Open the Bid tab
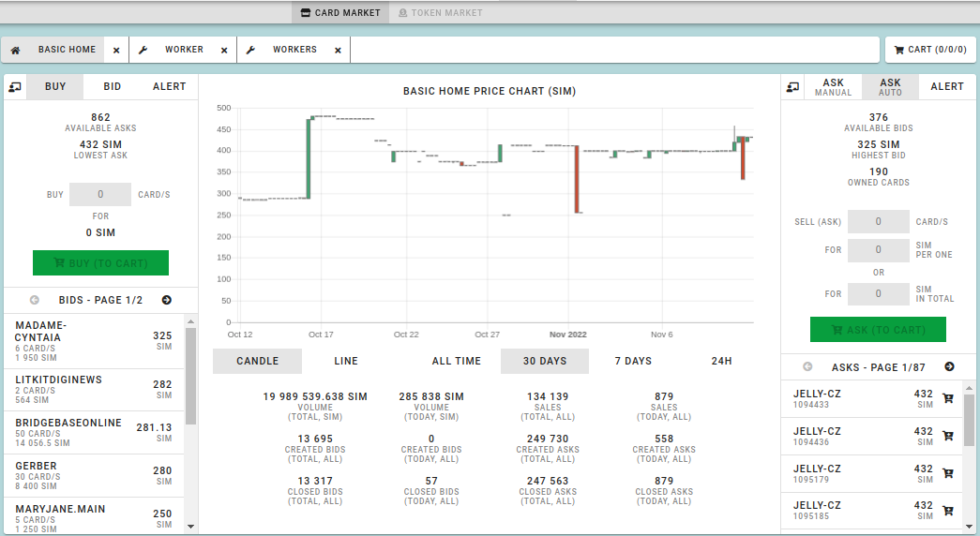 (x=113, y=86)
